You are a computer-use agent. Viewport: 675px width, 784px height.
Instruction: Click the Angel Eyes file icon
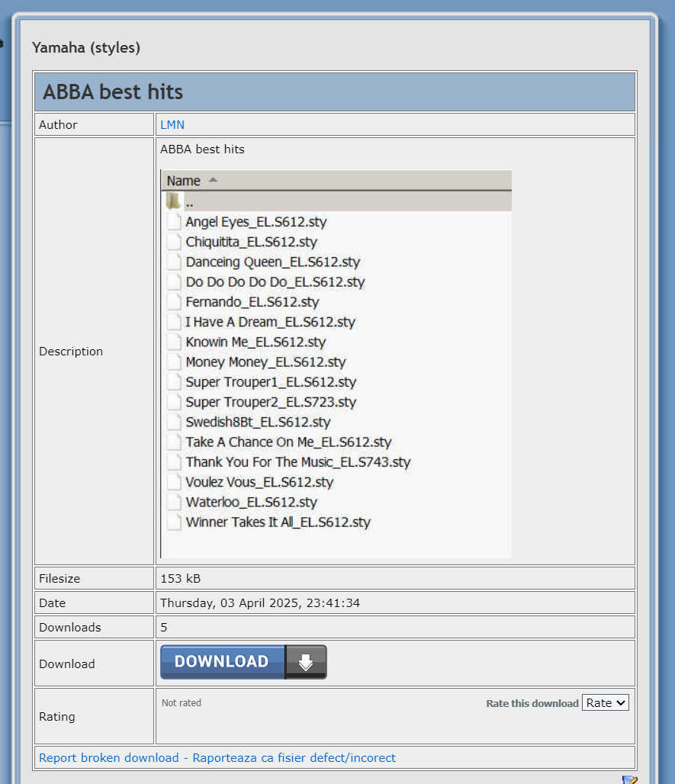click(x=174, y=221)
